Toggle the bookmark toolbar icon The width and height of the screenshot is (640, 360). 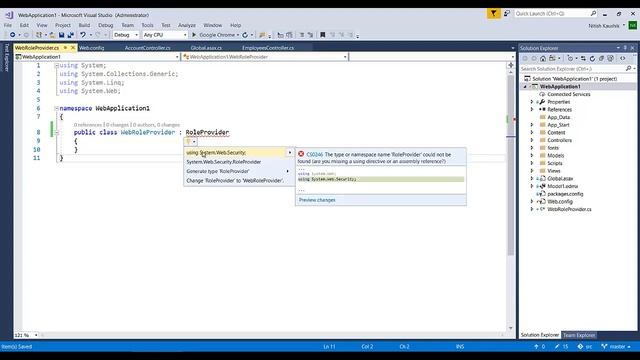[x=322, y=35]
